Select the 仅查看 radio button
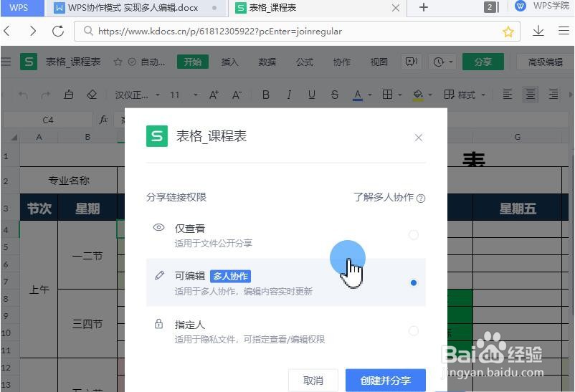Image resolution: width=575 pixels, height=392 pixels. click(x=413, y=234)
